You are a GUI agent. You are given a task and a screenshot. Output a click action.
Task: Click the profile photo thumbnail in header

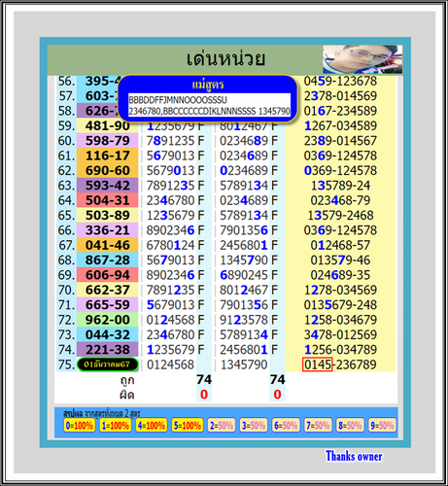click(362, 59)
